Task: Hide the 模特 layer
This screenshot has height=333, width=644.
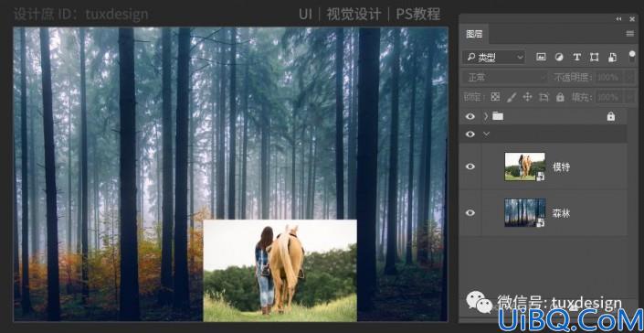Action: tap(470, 166)
